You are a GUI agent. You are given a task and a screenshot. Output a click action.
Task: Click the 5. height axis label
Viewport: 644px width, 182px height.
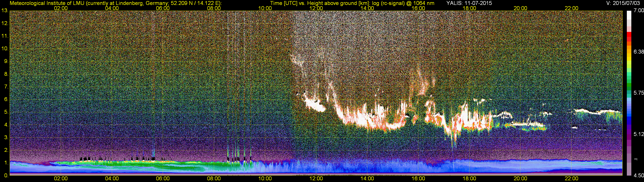pos(6,112)
